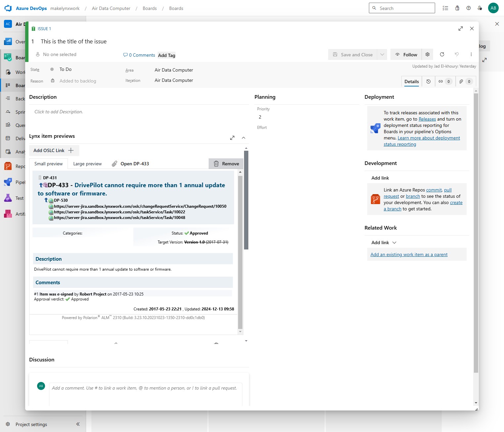Collapse the Lynx item previews section
The image size is (504, 432).
tap(243, 138)
